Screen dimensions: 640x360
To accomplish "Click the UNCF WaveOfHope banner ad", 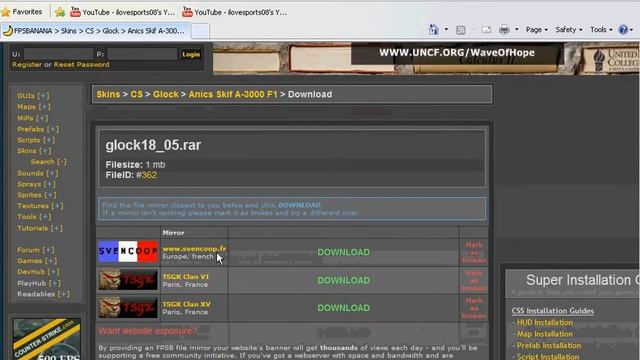I will click(x=426, y=58).
